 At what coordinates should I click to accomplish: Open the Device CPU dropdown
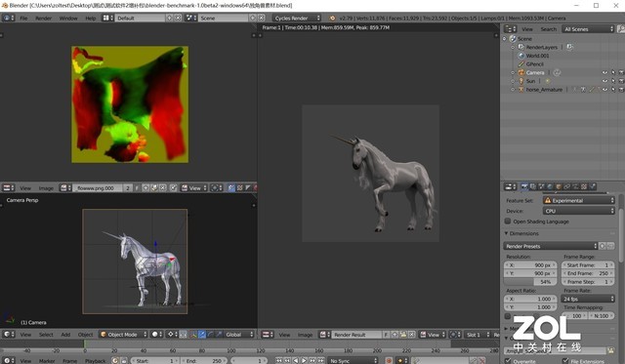pos(579,211)
